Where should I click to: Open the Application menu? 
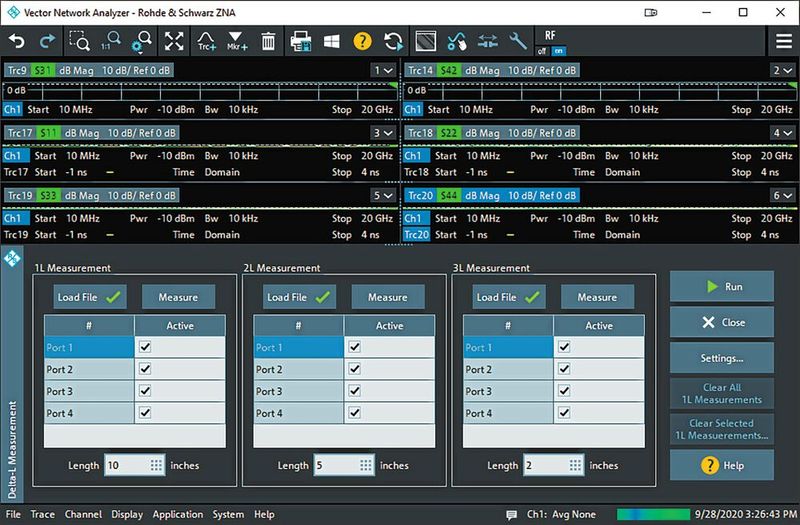point(178,514)
